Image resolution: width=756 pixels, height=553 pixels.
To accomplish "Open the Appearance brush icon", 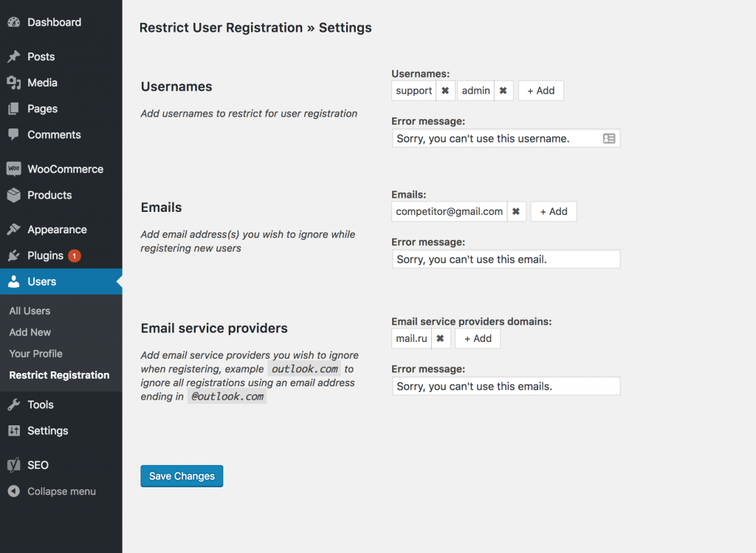I will [14, 230].
